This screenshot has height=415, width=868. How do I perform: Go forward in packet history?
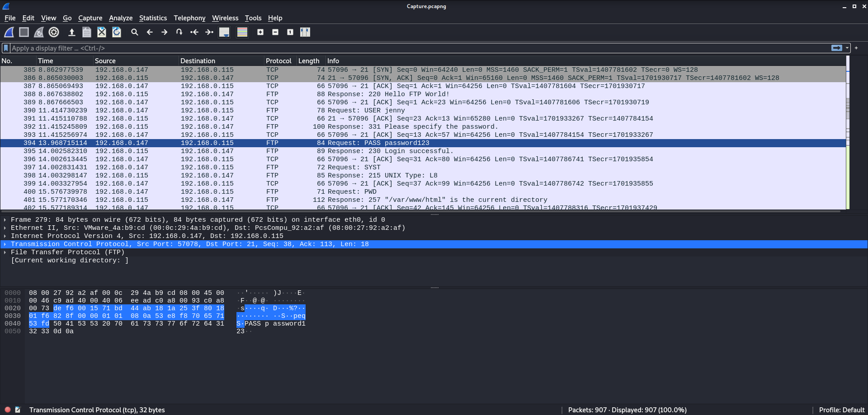coord(165,32)
